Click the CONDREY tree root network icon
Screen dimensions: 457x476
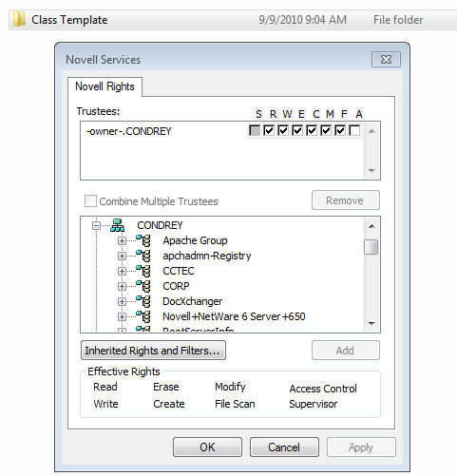117,225
